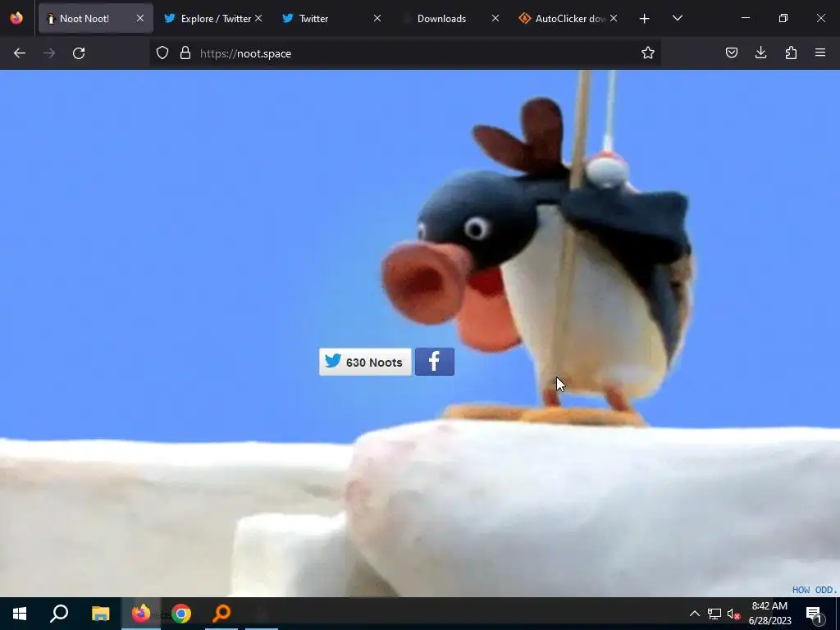Switch to the Noot Noot! tab
840x630 pixels.
[96, 18]
